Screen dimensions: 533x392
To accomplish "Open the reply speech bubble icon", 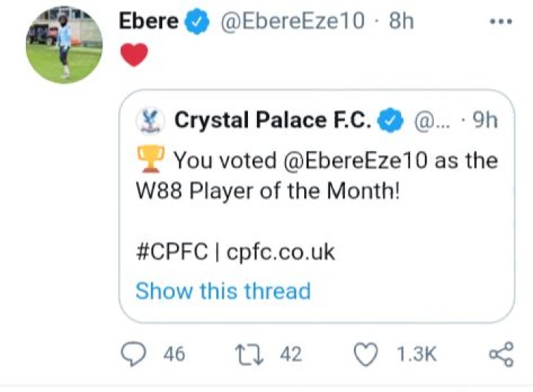I will tap(132, 354).
